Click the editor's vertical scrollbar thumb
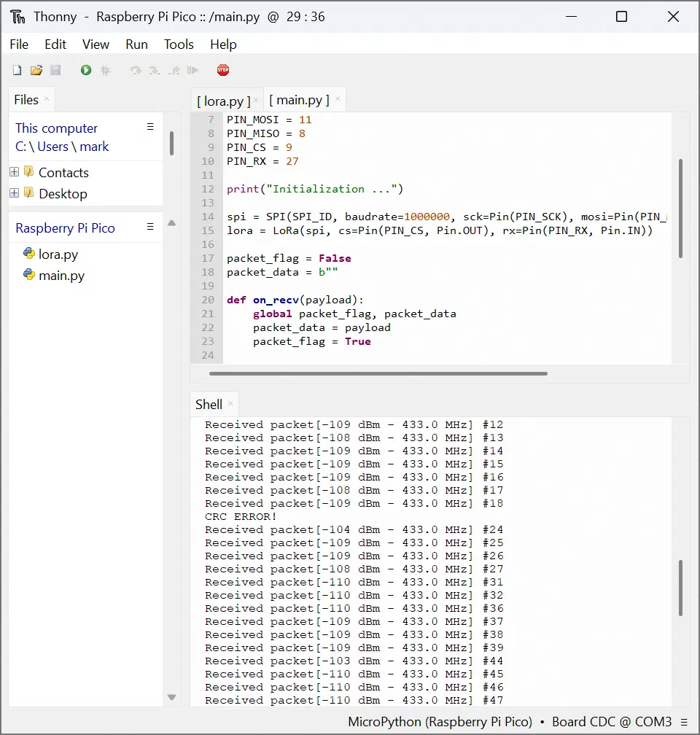700x735 pixels. (x=680, y=209)
